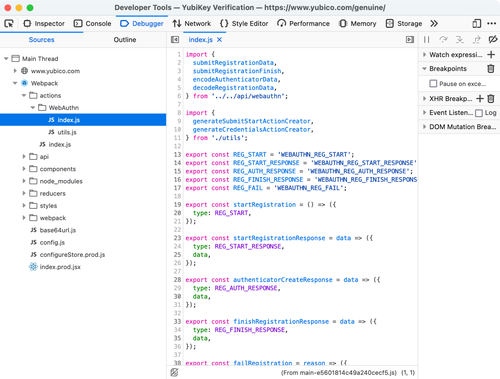Click the Step in icon
Screen dimensions: 500x379
(460, 40)
